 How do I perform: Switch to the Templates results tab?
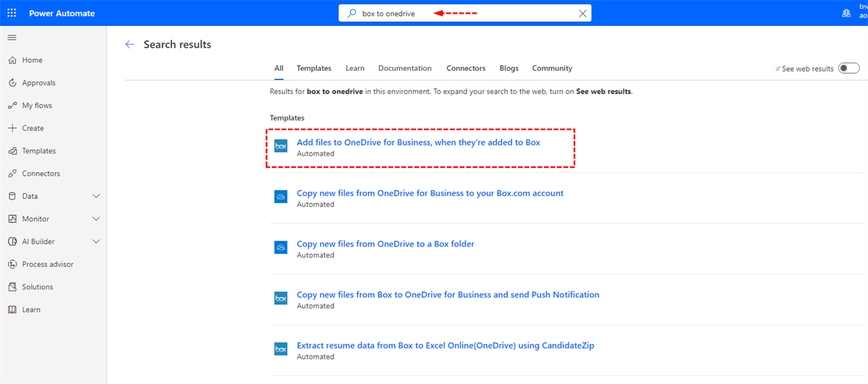(x=314, y=68)
